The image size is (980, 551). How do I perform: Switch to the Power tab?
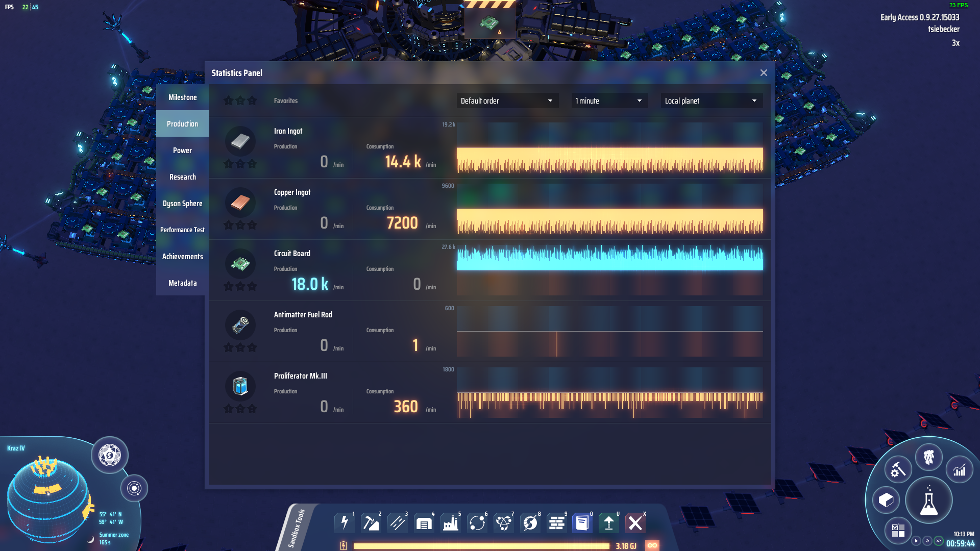tap(182, 150)
